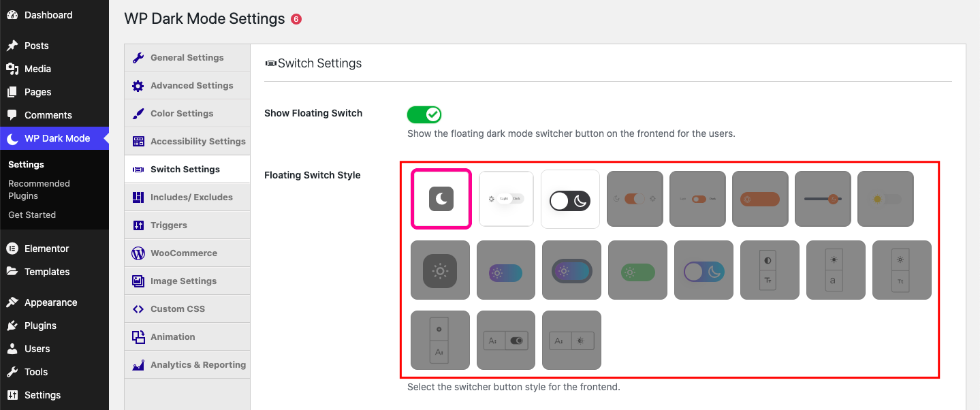This screenshot has width=980, height=410.
Task: Open the Custom CSS editor
Action: click(x=187, y=309)
